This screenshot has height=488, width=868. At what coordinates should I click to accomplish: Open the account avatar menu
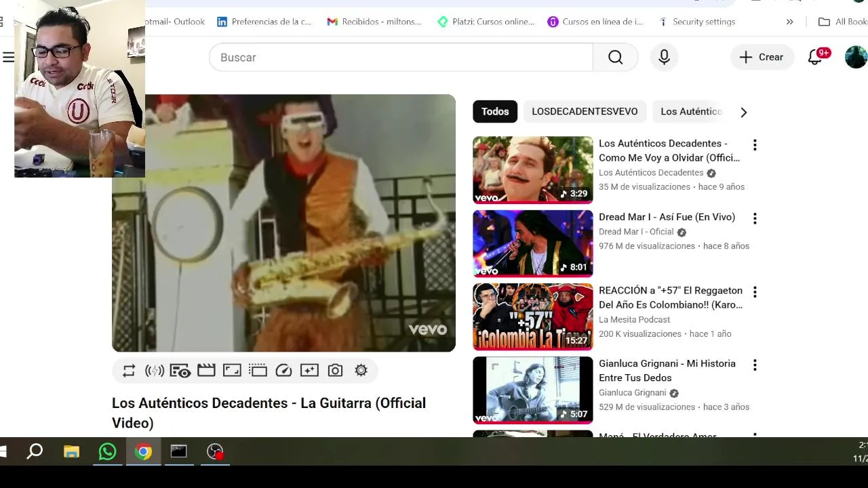856,58
